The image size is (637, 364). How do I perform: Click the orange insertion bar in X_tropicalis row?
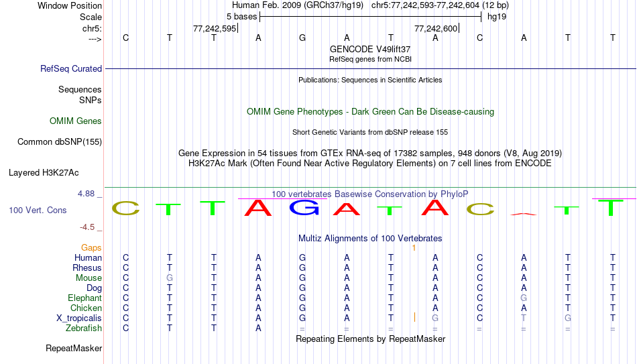(x=414, y=317)
